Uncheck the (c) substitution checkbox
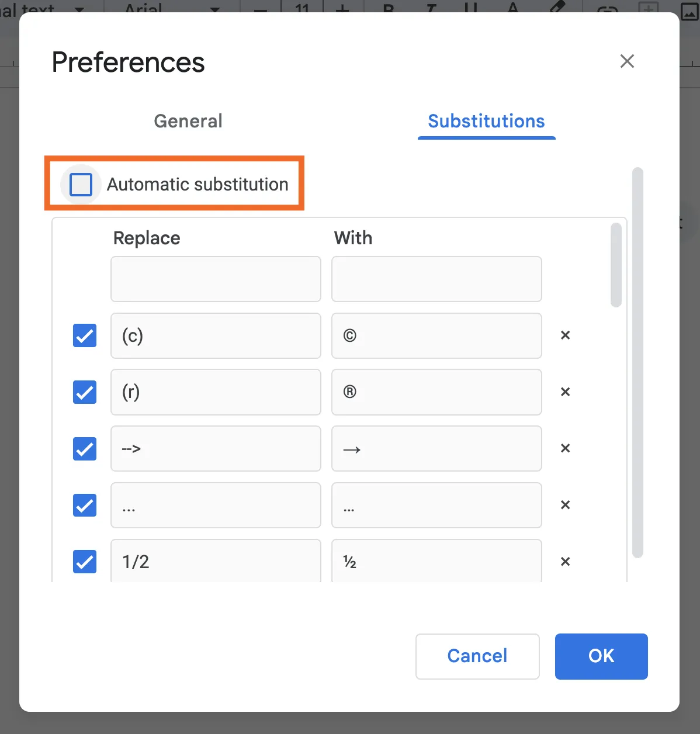The image size is (700, 734). coord(85,335)
